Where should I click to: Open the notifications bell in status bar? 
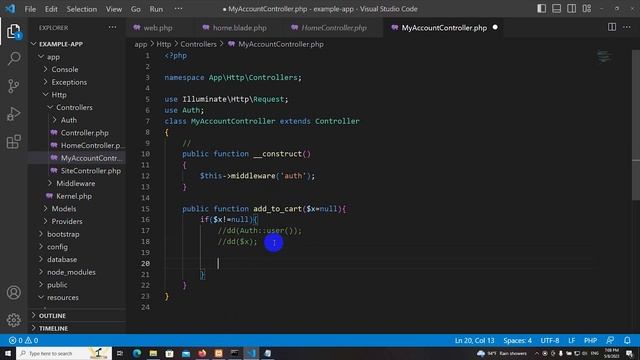click(x=627, y=340)
